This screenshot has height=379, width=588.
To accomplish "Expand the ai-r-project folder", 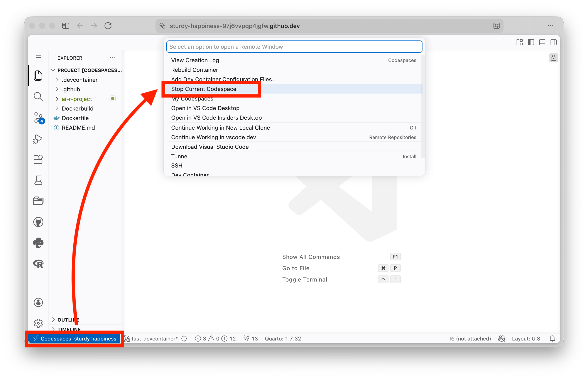I will (86, 99).
